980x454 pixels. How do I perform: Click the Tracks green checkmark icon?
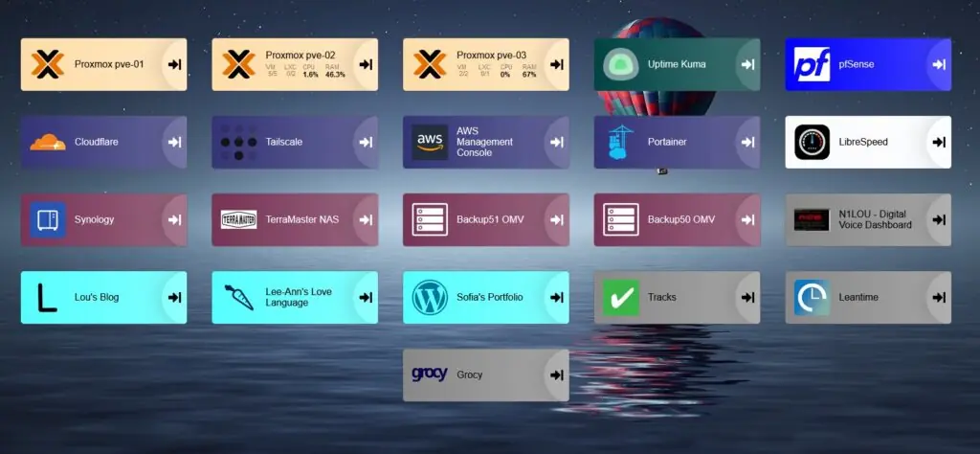(x=620, y=298)
